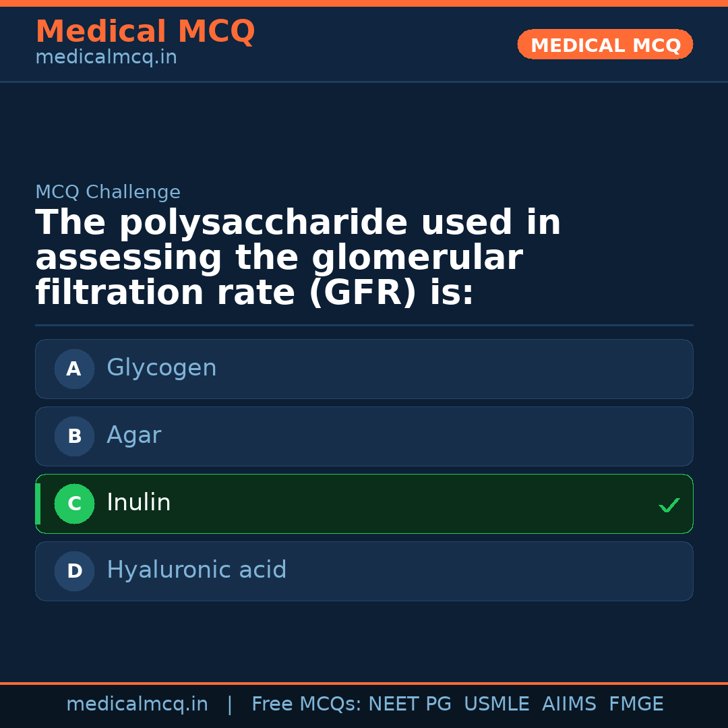Choose the letter D option circle
Viewport: 728px width, 728px height.
(x=74, y=571)
